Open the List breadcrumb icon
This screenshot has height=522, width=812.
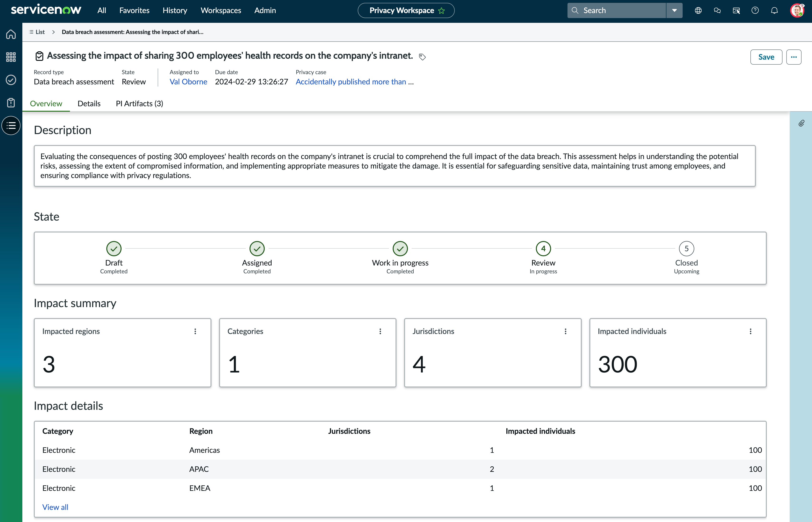tap(31, 32)
